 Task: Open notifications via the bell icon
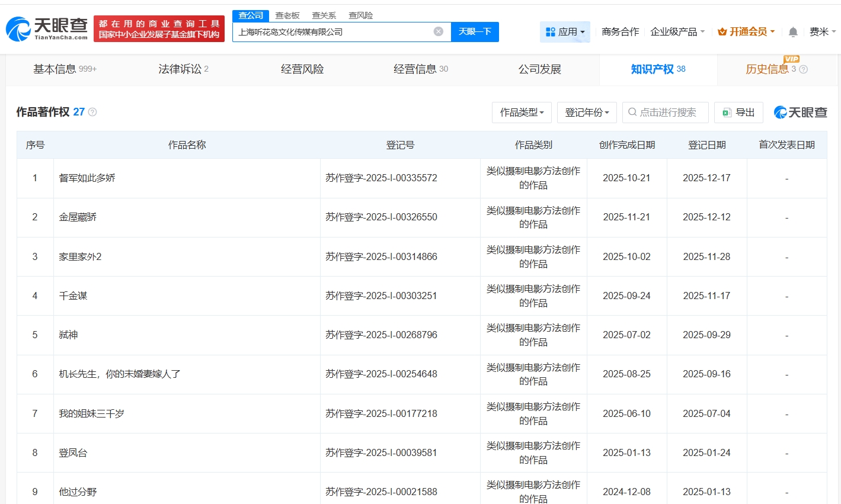pyautogui.click(x=792, y=32)
